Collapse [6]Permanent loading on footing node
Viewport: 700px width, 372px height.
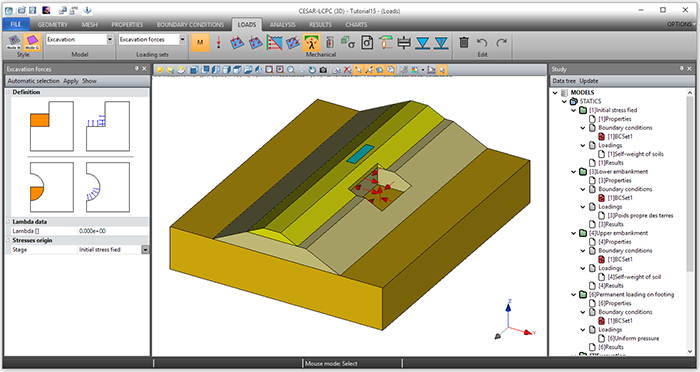click(x=574, y=295)
